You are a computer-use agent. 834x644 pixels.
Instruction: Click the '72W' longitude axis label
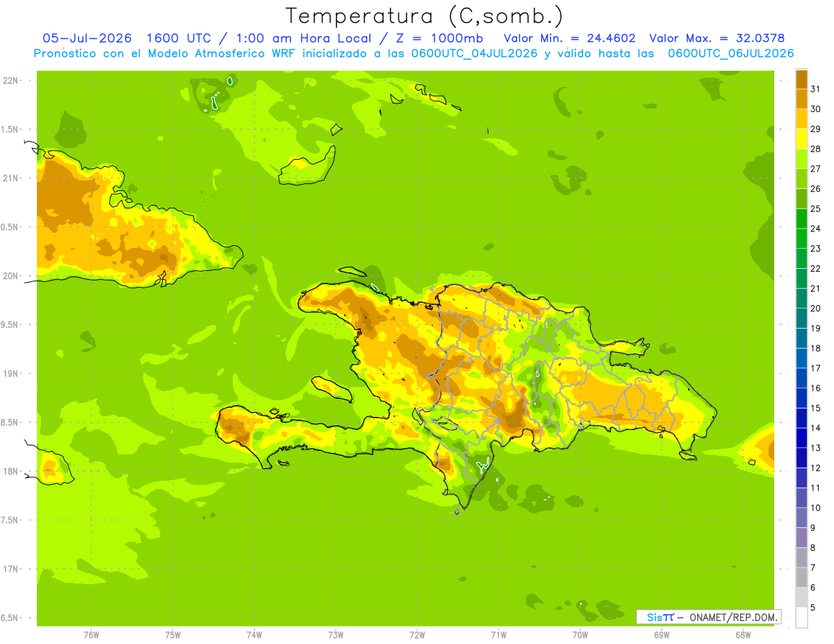(417, 635)
